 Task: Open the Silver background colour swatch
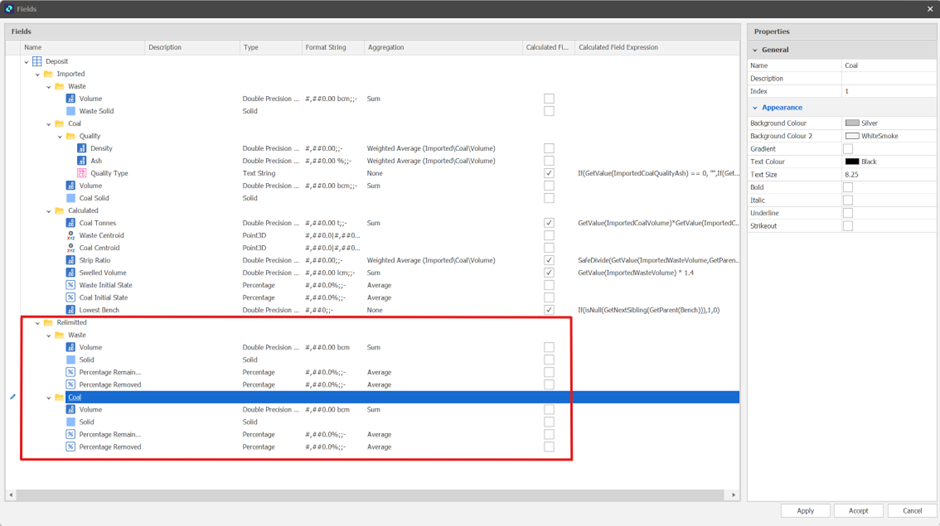click(x=852, y=123)
